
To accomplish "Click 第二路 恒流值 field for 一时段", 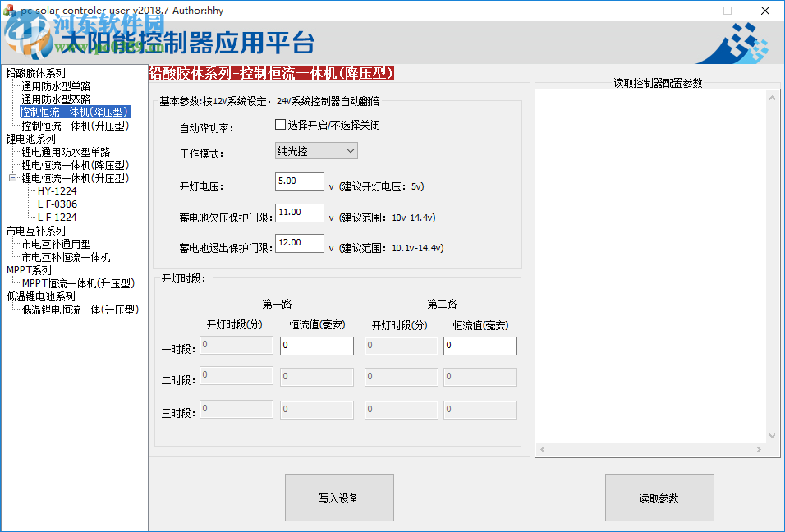I will (x=480, y=346).
